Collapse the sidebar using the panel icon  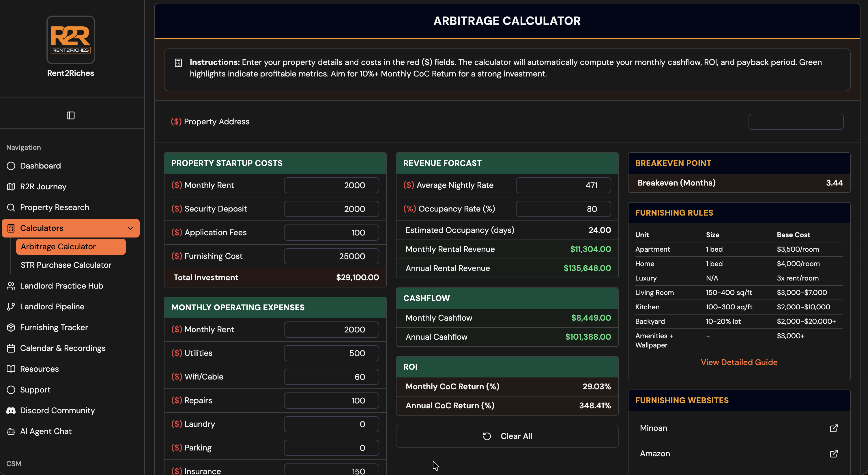click(70, 115)
